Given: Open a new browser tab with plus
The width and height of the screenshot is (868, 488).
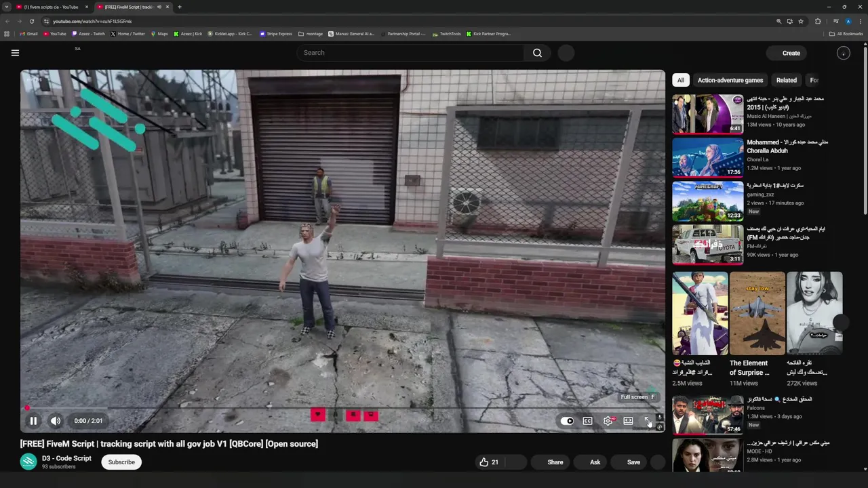Looking at the screenshot, I should pos(179,7).
